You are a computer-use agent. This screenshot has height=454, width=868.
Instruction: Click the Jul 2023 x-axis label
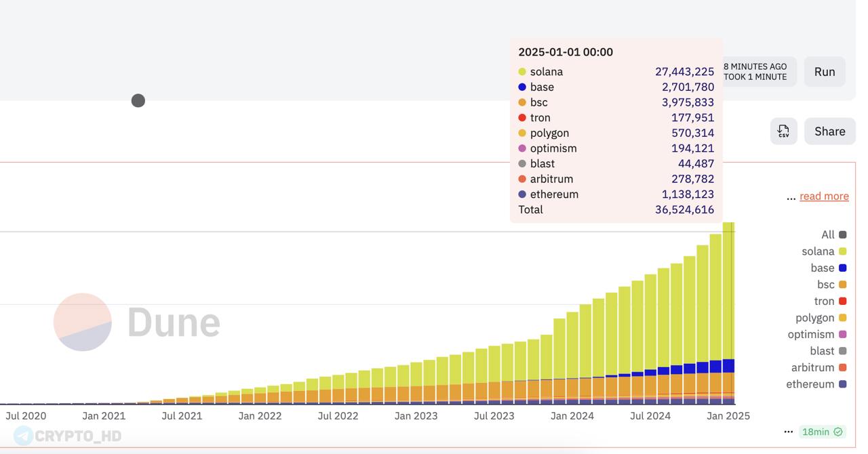[494, 416]
